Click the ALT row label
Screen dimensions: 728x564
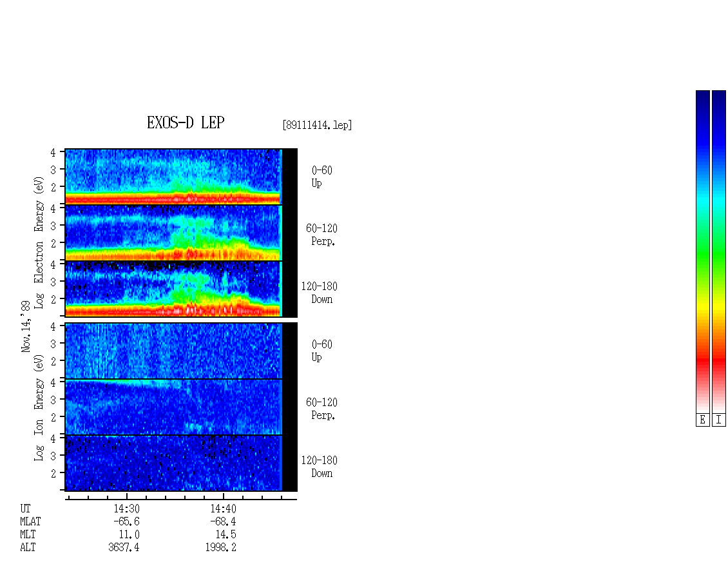point(28,548)
